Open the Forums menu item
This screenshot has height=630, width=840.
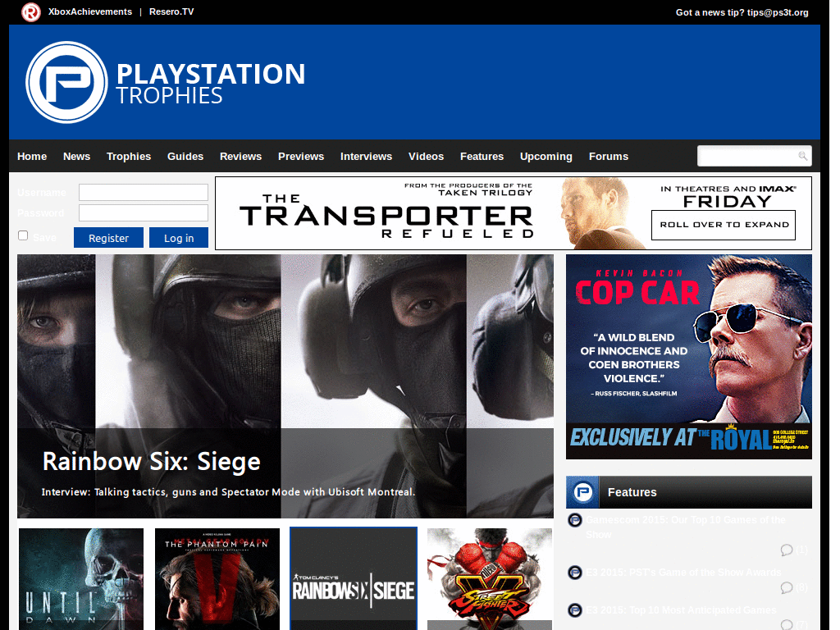tap(609, 157)
